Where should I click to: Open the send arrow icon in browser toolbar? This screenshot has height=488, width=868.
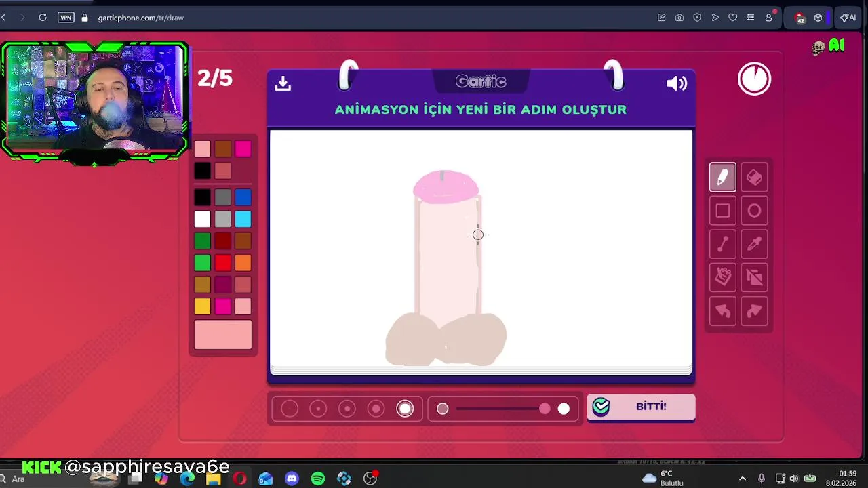[715, 18]
